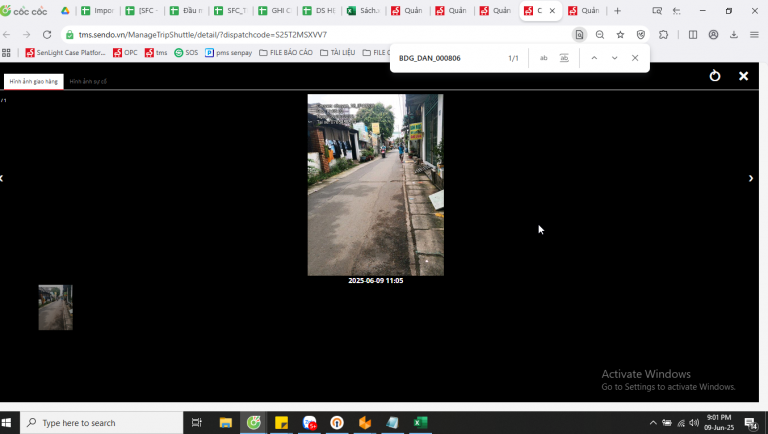
Task: Toggle match case 'ab' in find bar
Action: [544, 58]
